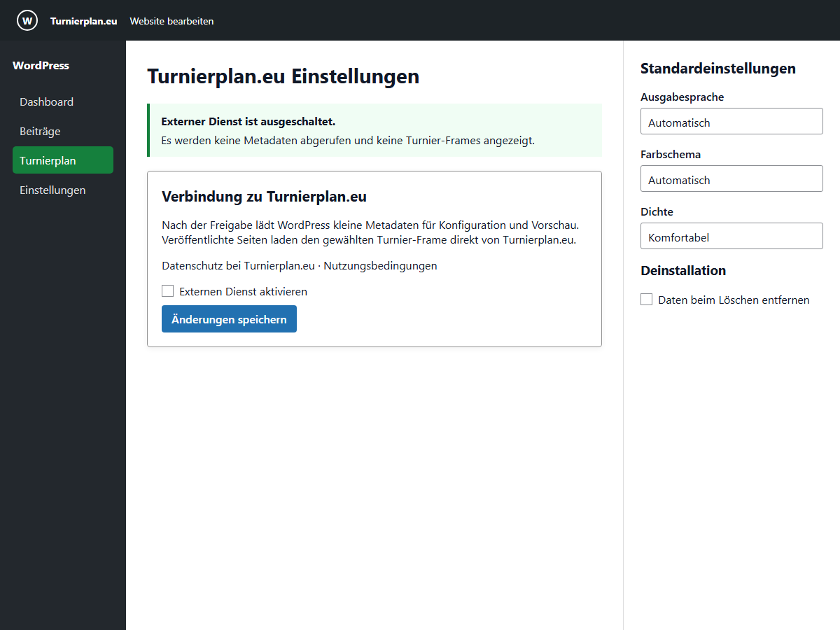The height and width of the screenshot is (630, 840).
Task: Click Turnierplan.eu Einstellungen page heading
Action: click(283, 76)
